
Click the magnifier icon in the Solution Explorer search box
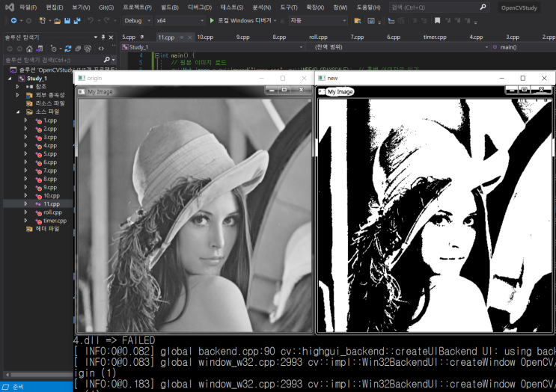click(x=106, y=60)
